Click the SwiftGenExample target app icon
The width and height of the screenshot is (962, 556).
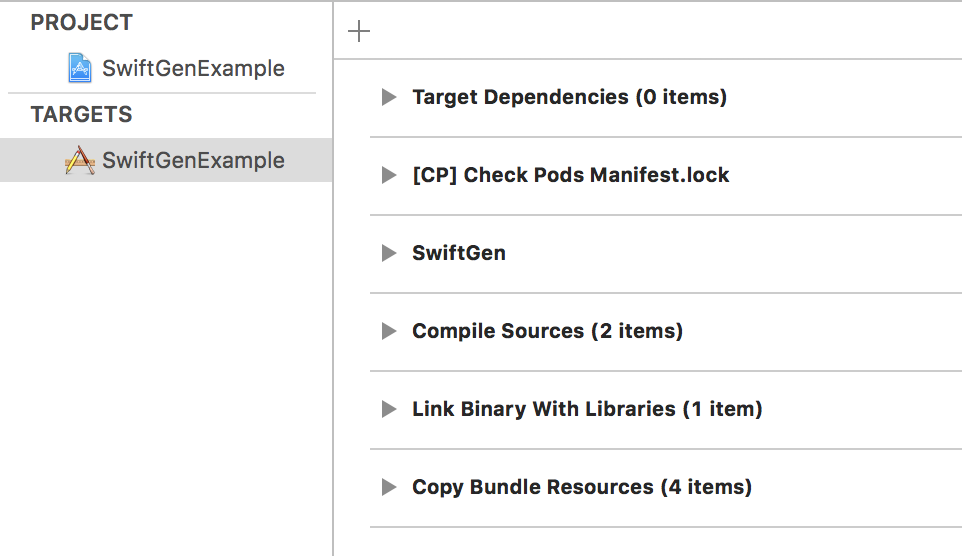(80, 160)
